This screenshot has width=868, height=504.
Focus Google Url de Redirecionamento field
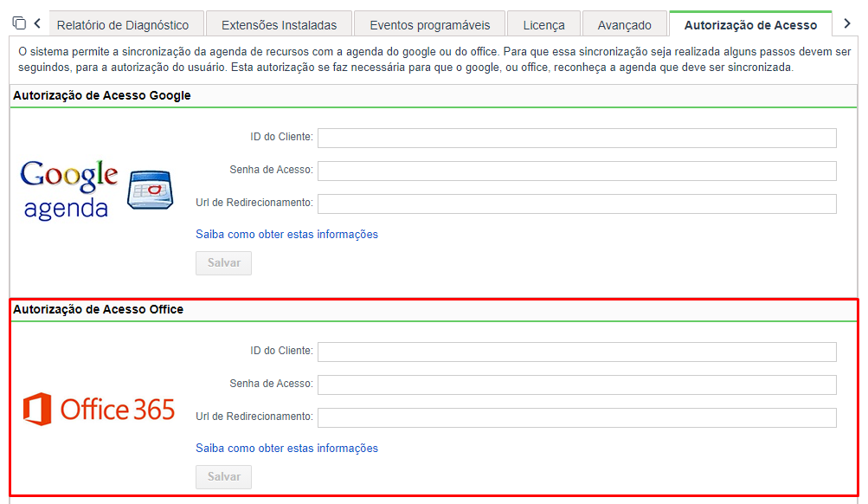(577, 204)
